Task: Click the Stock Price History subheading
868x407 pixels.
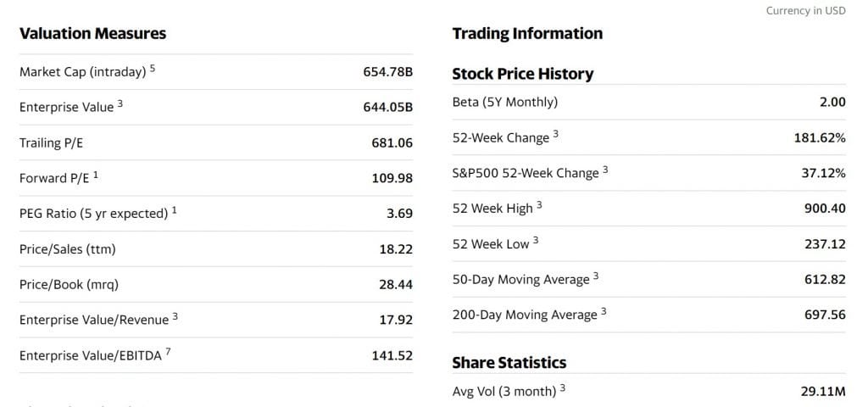Action: click(x=522, y=74)
